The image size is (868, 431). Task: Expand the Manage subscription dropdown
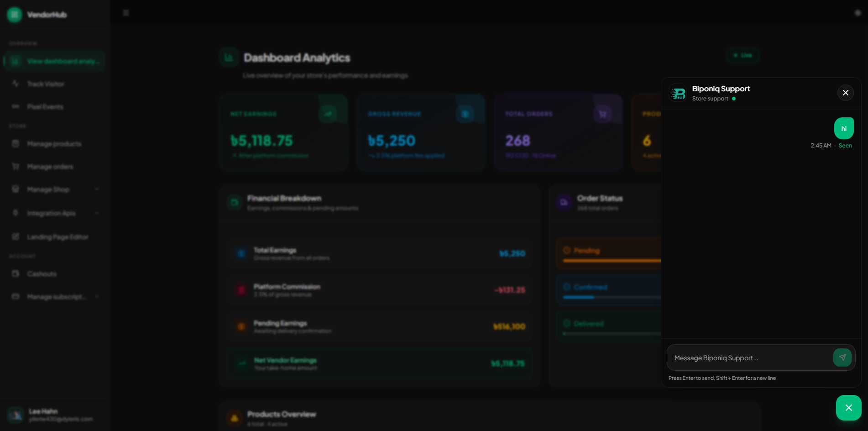97,297
